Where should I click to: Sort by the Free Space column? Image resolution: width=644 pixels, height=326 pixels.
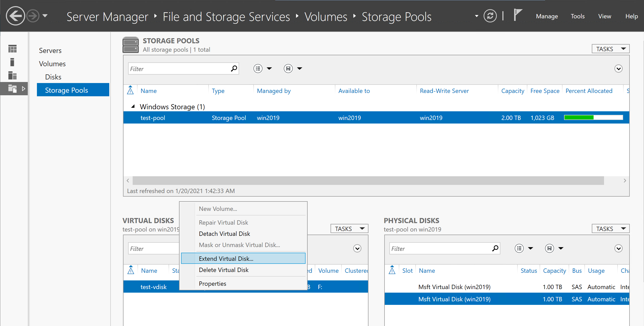coord(545,91)
